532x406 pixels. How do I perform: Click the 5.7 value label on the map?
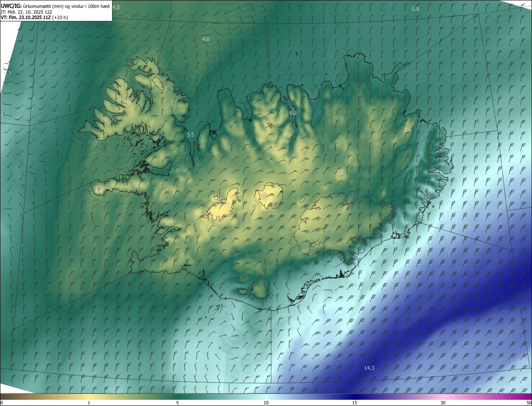(7, 73)
